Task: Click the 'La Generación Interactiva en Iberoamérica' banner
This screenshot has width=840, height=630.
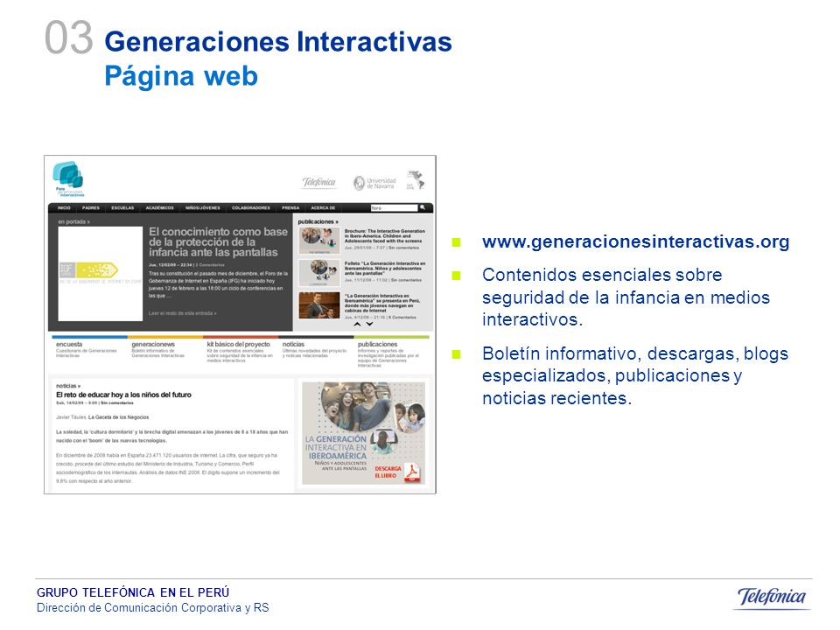Action: click(364, 433)
